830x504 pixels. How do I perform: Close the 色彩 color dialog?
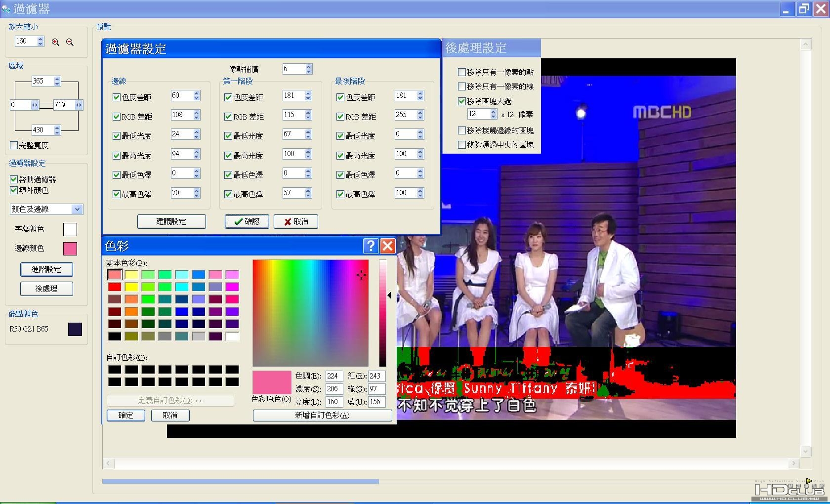tap(388, 246)
